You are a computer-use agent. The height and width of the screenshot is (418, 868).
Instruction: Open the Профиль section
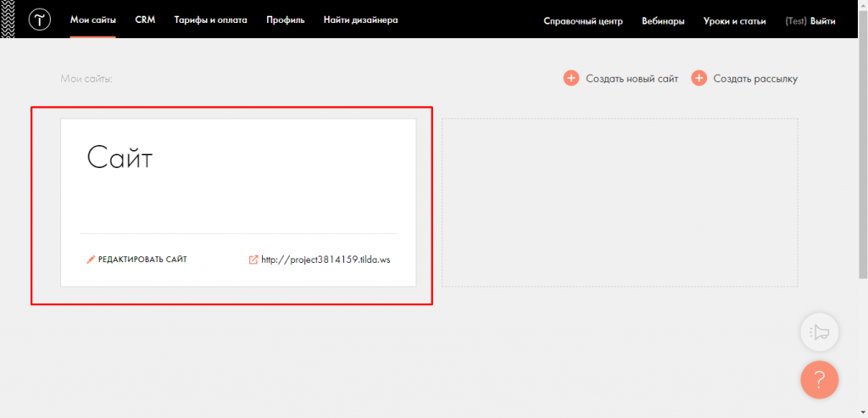(x=285, y=20)
